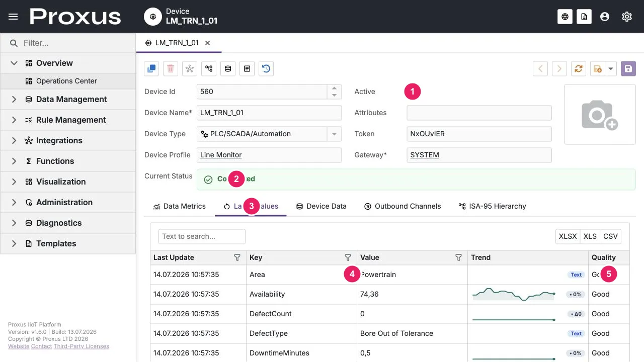Click the globe language icon in header

coord(565,17)
